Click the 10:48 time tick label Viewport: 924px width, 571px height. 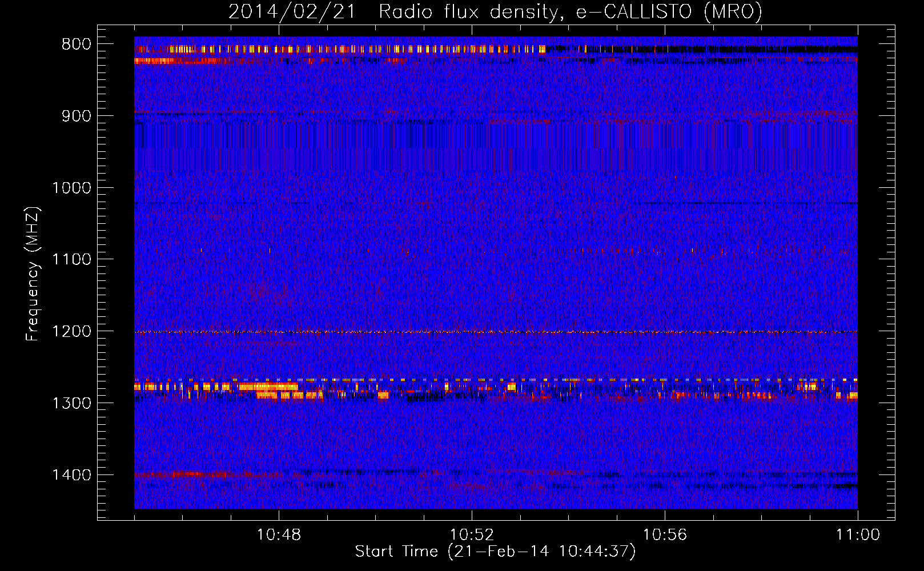[279, 535]
